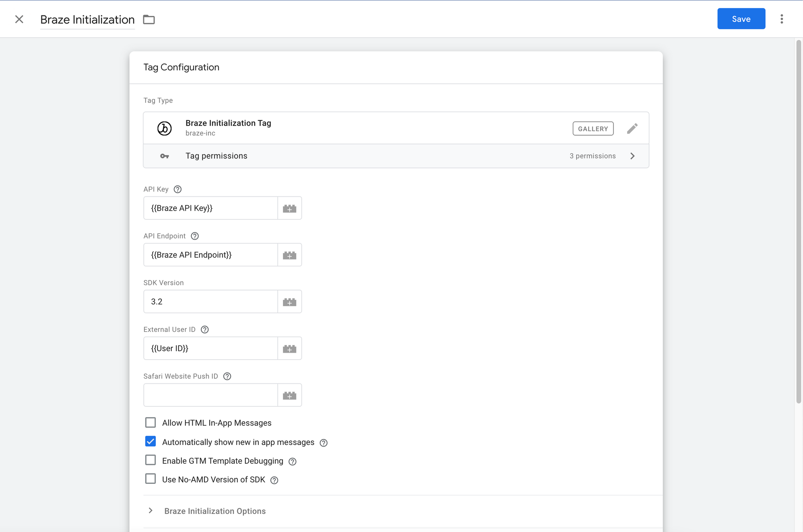Image resolution: width=803 pixels, height=532 pixels.
Task: Uncheck Automatically show new in app messages
Action: pos(151,441)
